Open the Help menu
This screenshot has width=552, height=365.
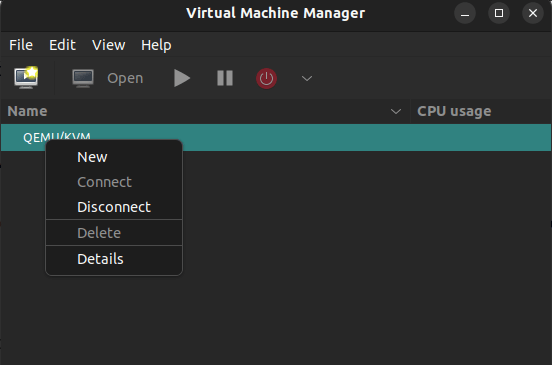pos(156,45)
